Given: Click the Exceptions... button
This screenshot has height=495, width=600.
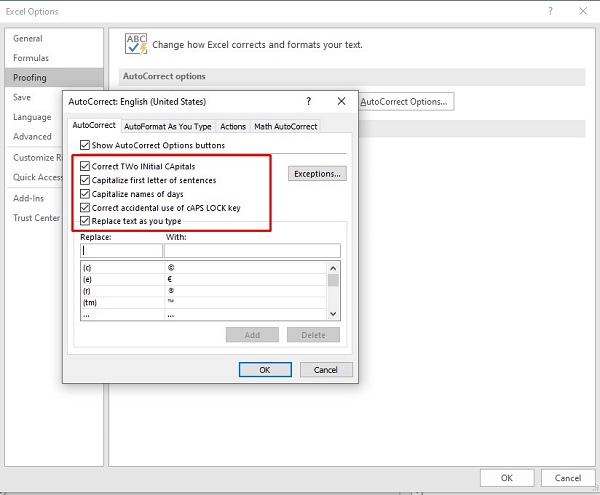Looking at the screenshot, I should click(317, 174).
